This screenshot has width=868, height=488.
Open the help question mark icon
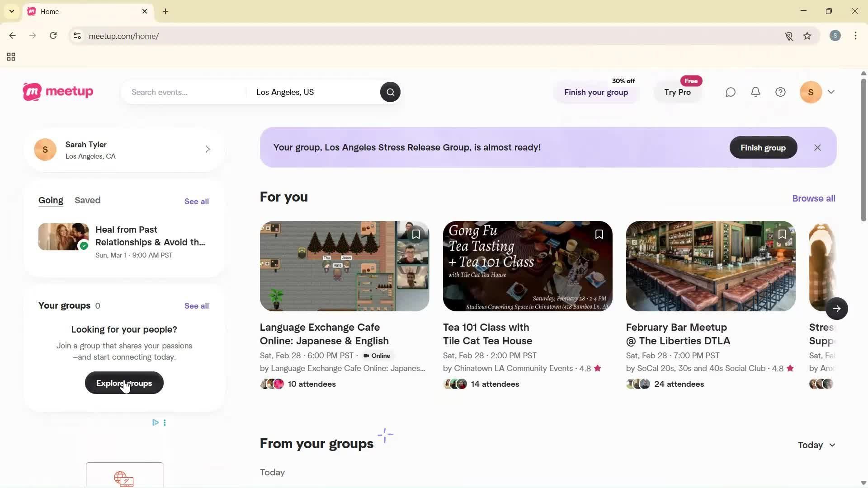click(x=780, y=92)
